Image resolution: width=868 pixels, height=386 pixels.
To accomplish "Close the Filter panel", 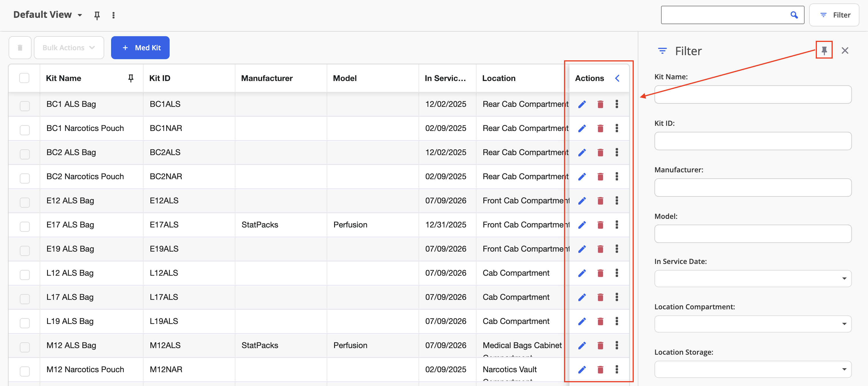I will coord(845,51).
